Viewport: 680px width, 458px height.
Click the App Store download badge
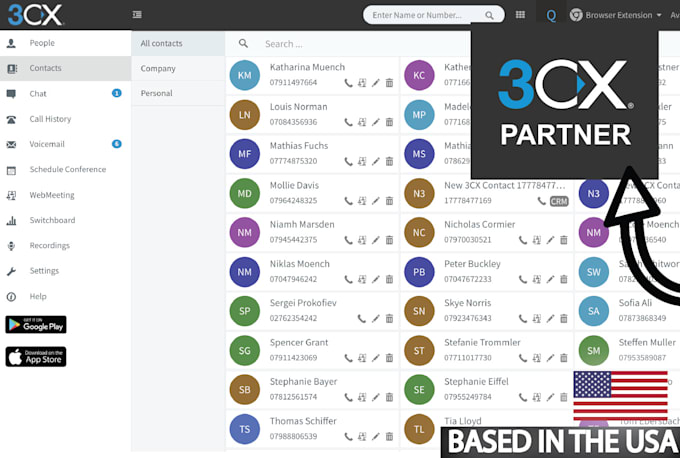click(x=36, y=357)
